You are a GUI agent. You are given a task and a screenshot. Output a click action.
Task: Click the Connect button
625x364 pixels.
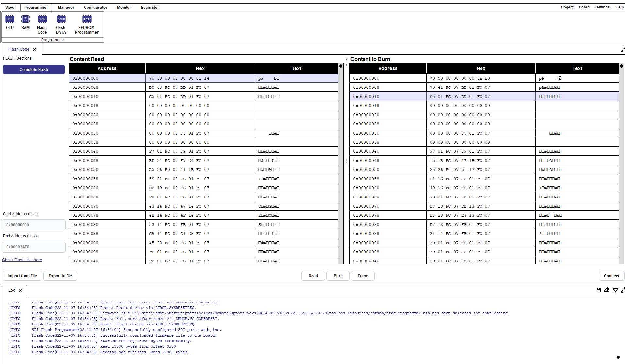pos(612,276)
